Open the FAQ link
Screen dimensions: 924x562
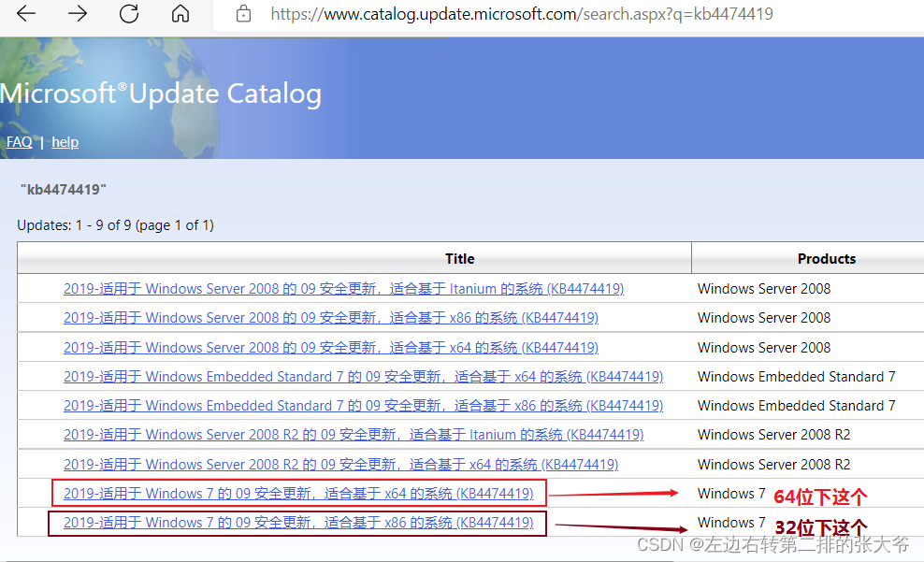(19, 142)
